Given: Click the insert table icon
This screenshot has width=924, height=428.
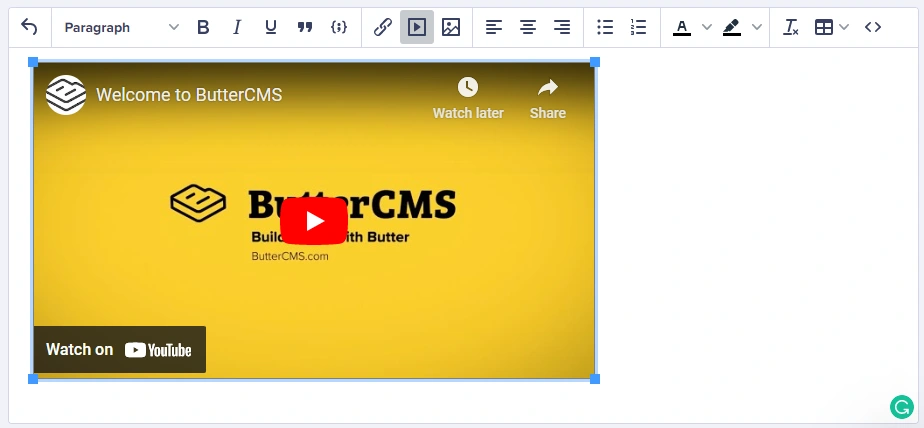Looking at the screenshot, I should click(x=824, y=27).
